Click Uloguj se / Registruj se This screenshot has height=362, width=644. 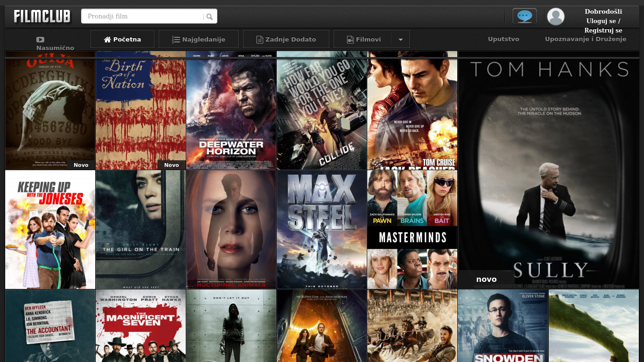click(603, 25)
